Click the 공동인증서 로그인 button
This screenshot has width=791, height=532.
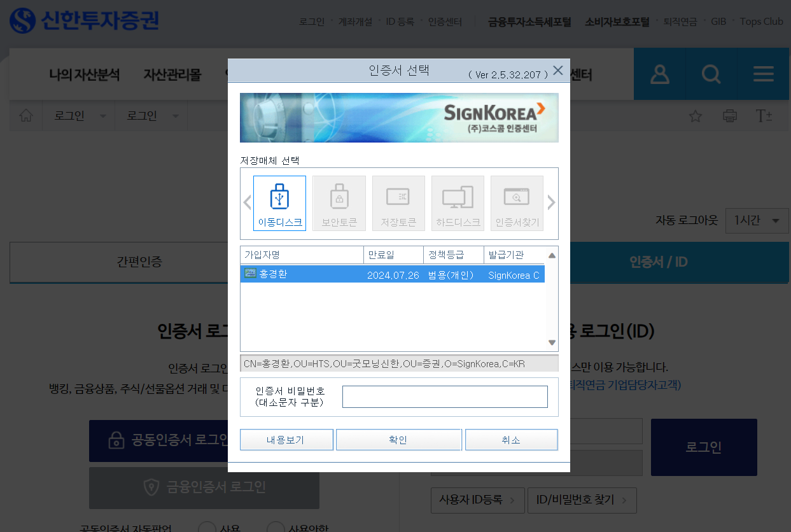158,440
